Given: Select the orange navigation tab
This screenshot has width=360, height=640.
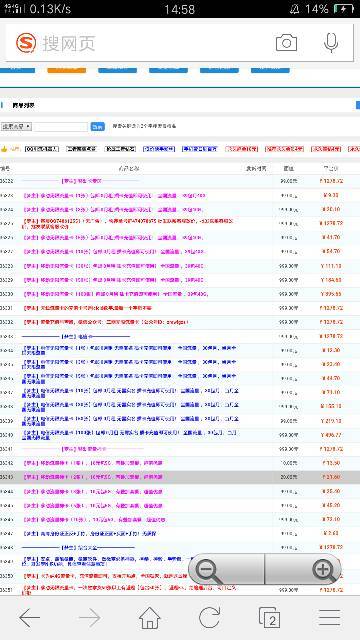Looking at the screenshot, I should pos(67,70).
